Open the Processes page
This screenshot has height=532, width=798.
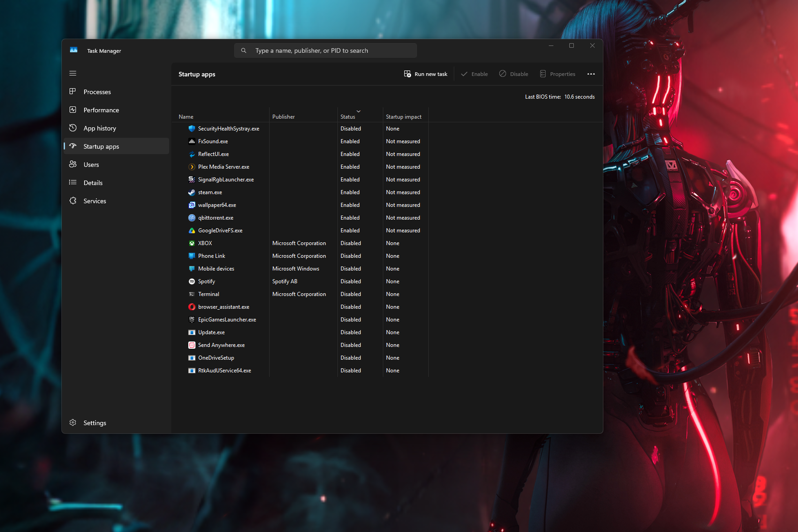click(117, 92)
